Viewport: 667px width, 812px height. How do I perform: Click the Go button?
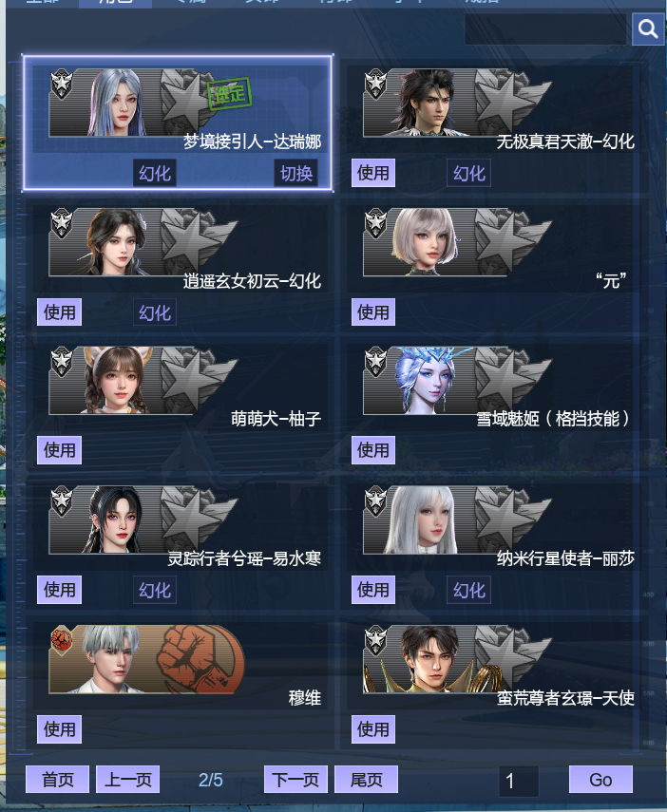[600, 780]
